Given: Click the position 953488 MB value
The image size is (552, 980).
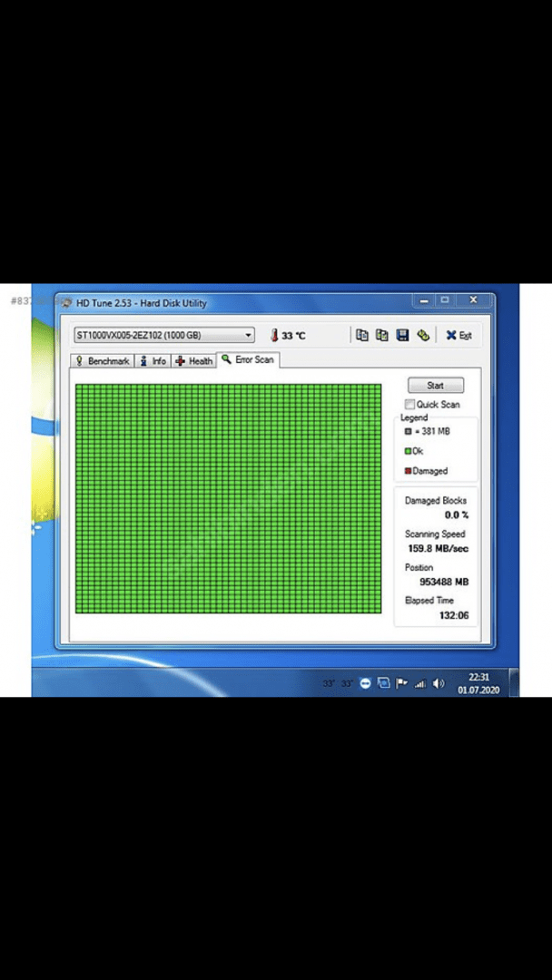Looking at the screenshot, I should tap(445, 582).
